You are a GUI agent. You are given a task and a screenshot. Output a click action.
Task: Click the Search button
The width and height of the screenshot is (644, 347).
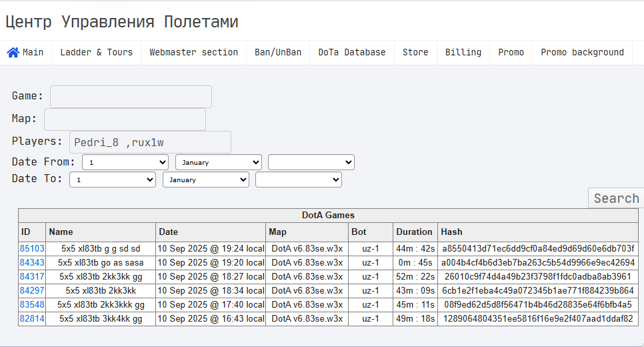pos(616,198)
